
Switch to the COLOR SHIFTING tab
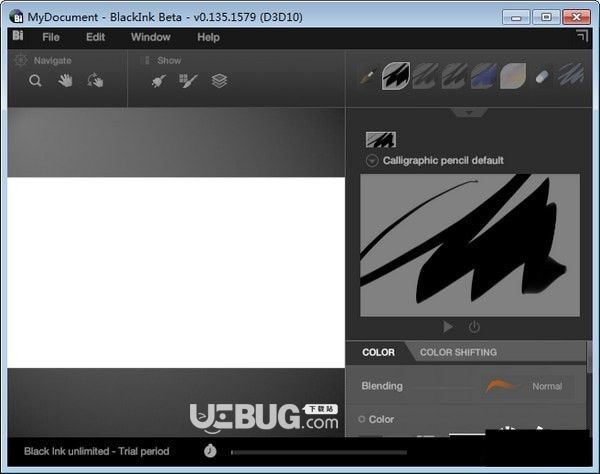coord(458,352)
